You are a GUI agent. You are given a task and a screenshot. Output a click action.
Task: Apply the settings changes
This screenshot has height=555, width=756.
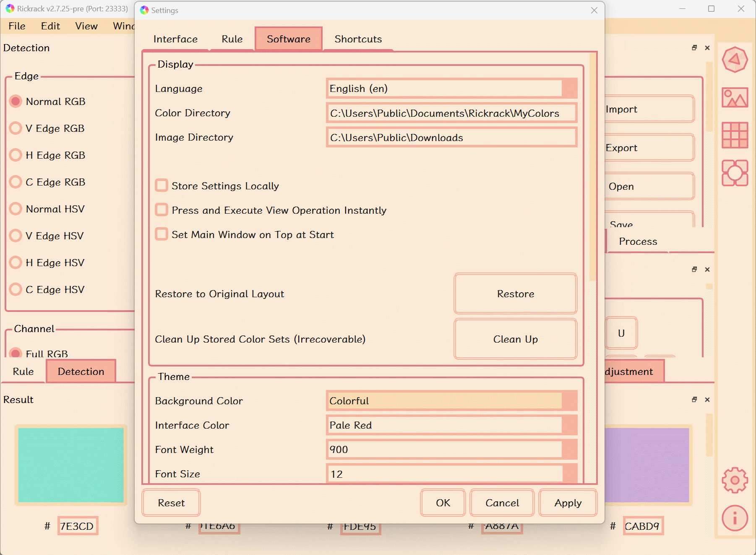tap(568, 503)
